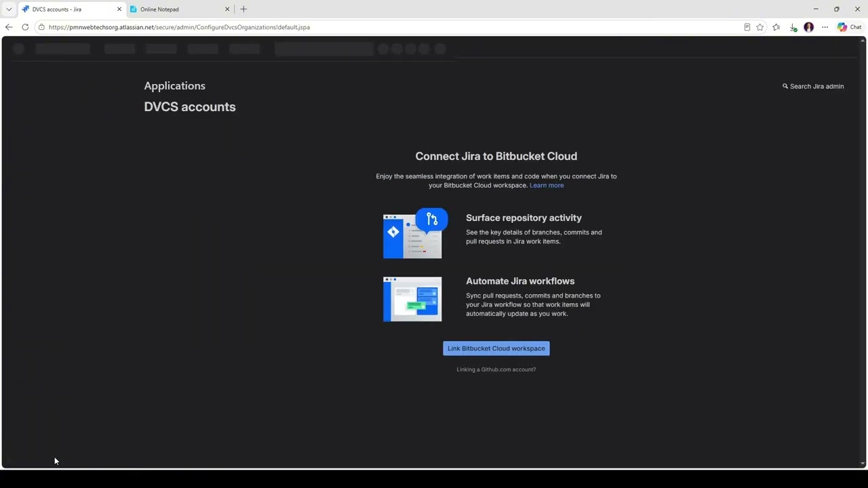Click the Automate Jira workflows illustration
Screen dimensions: 868x488
pyautogui.click(x=412, y=299)
